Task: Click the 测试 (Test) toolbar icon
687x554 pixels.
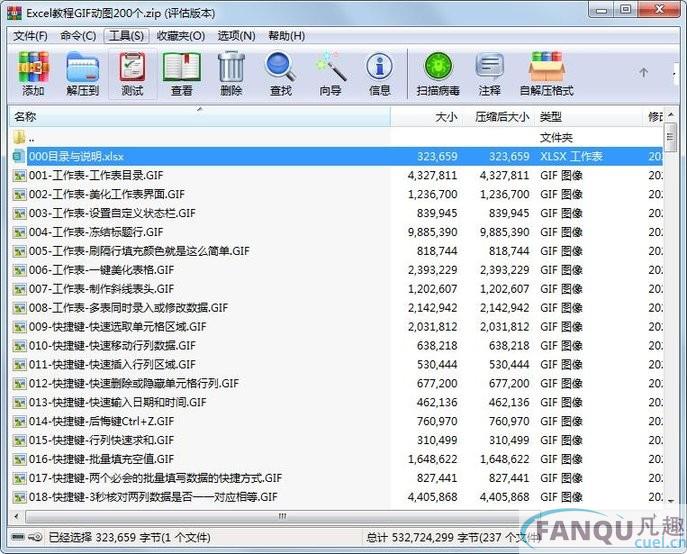Action: [132, 67]
